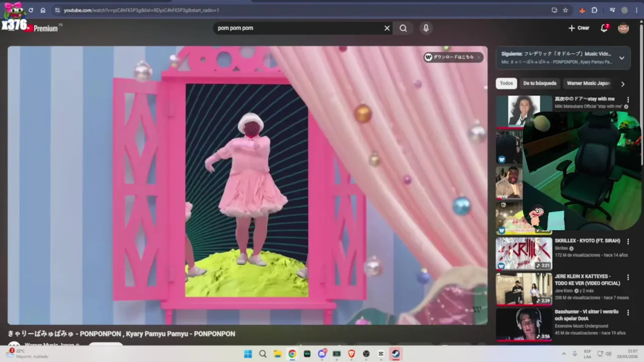Go to the browser home page icon
644x362 pixels.
(x=43, y=10)
